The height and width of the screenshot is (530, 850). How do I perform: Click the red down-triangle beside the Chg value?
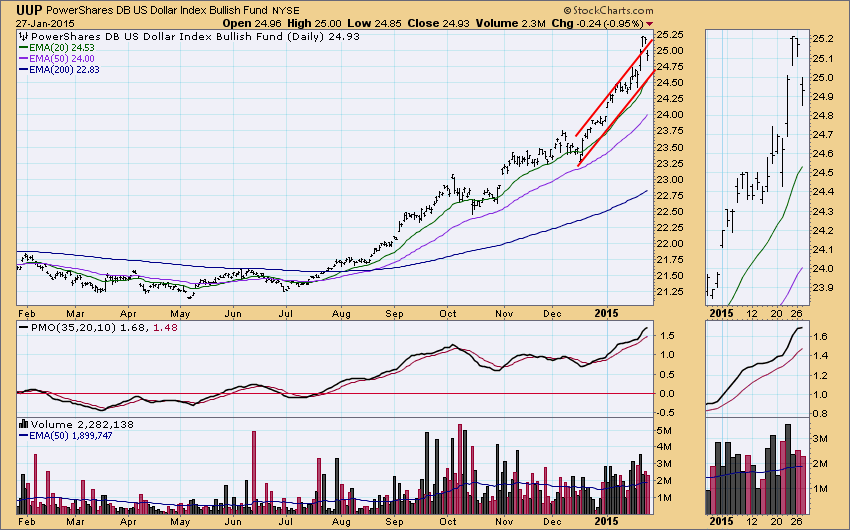649,24
